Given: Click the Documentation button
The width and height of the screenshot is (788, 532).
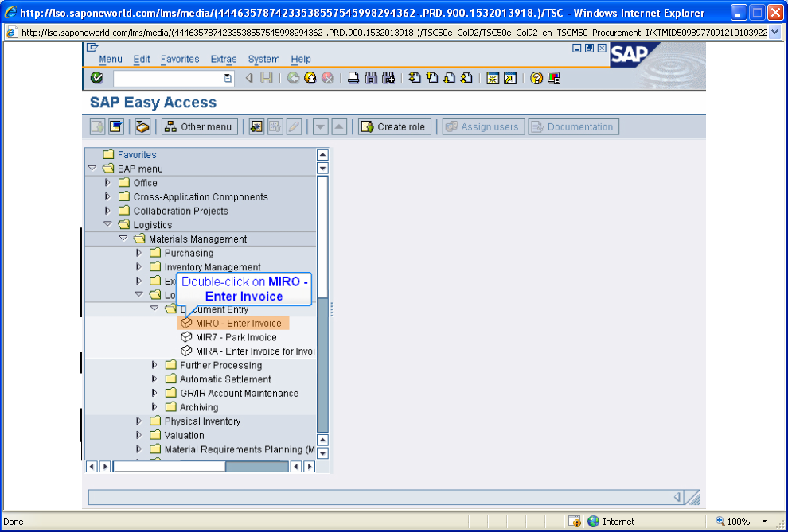Looking at the screenshot, I should 573,127.
